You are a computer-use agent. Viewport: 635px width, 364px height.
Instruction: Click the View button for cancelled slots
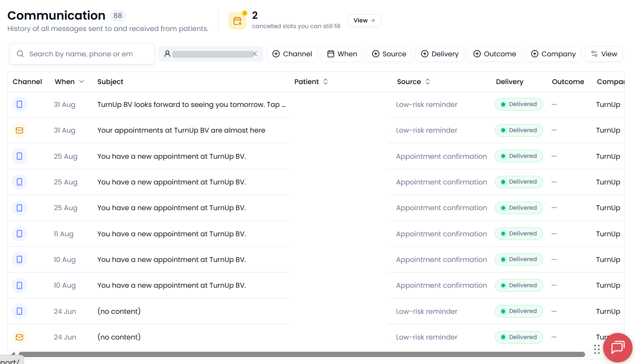(364, 20)
